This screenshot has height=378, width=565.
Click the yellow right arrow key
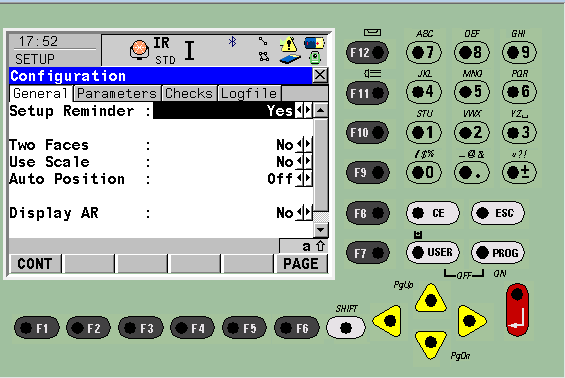tap(471, 321)
